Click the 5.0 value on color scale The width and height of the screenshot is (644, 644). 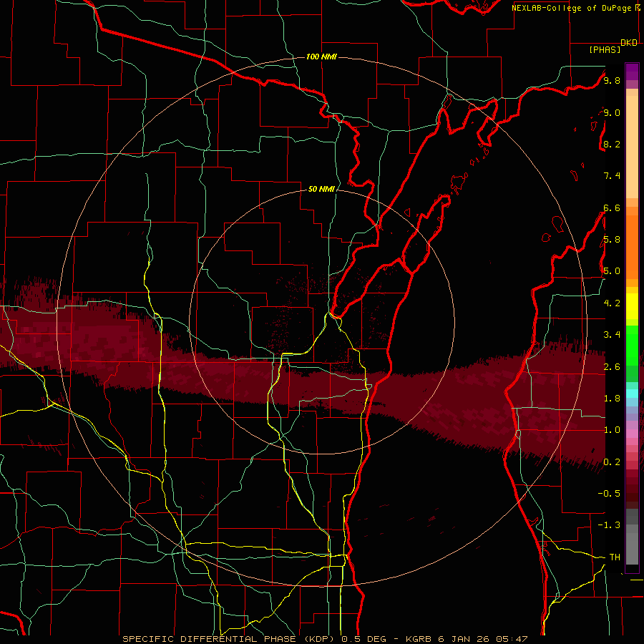pyautogui.click(x=612, y=271)
